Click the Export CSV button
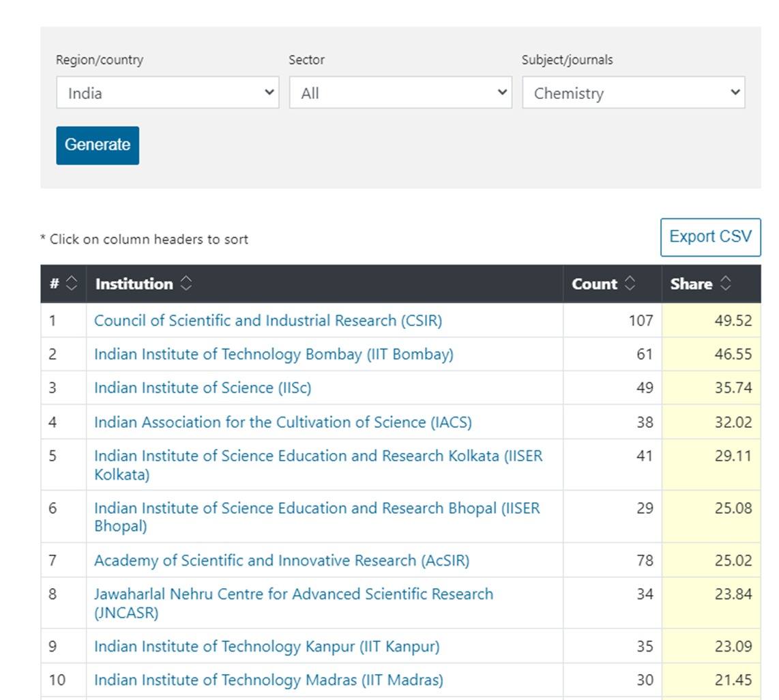 point(710,236)
